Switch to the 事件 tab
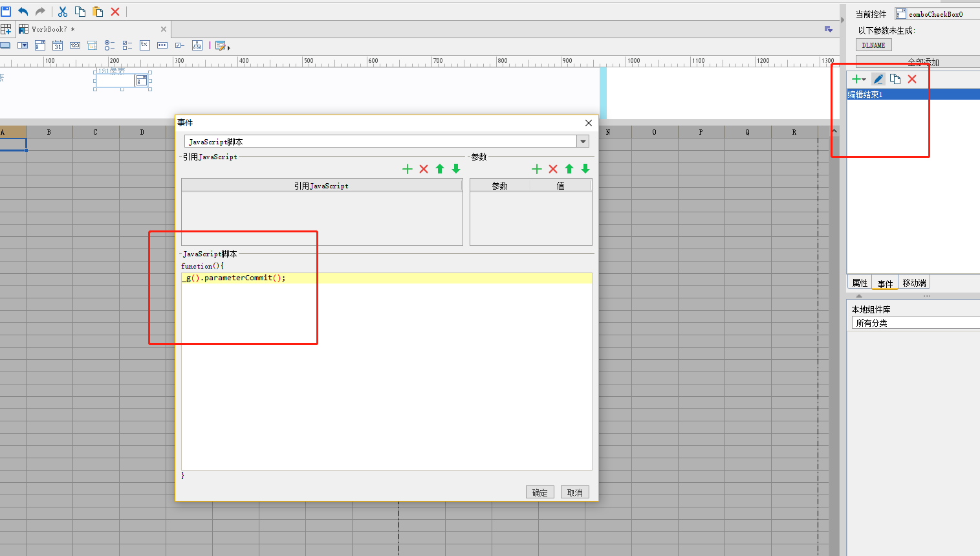This screenshot has width=980, height=556. [885, 284]
